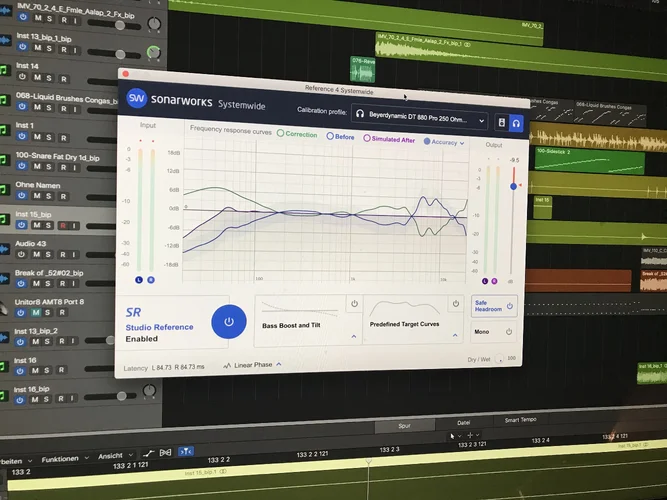Select the Datei tab
Image resolution: width=667 pixels, height=500 pixels.
tap(464, 423)
